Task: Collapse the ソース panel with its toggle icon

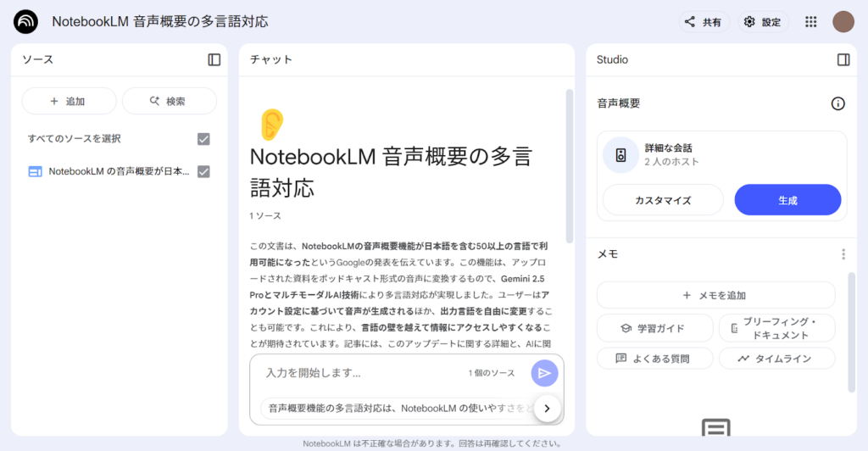Action: pos(214,59)
